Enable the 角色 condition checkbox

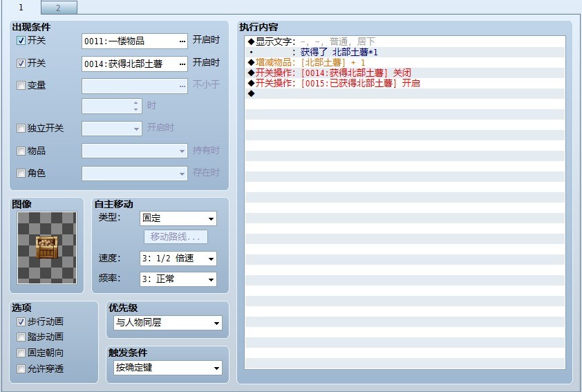[21, 173]
